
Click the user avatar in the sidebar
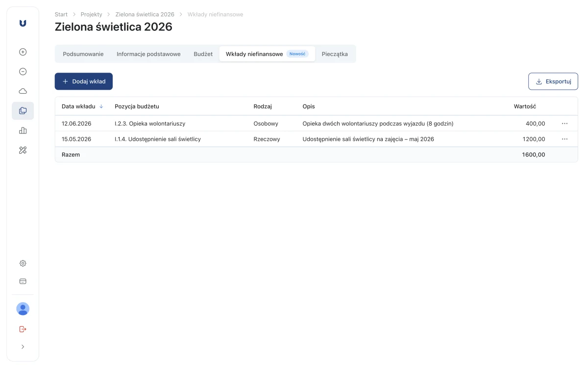(x=23, y=309)
